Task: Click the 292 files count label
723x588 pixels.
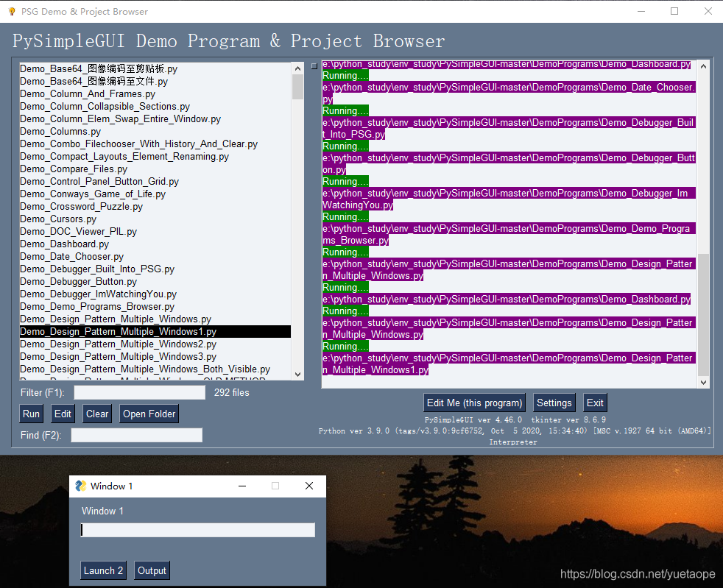Action: [231, 393]
